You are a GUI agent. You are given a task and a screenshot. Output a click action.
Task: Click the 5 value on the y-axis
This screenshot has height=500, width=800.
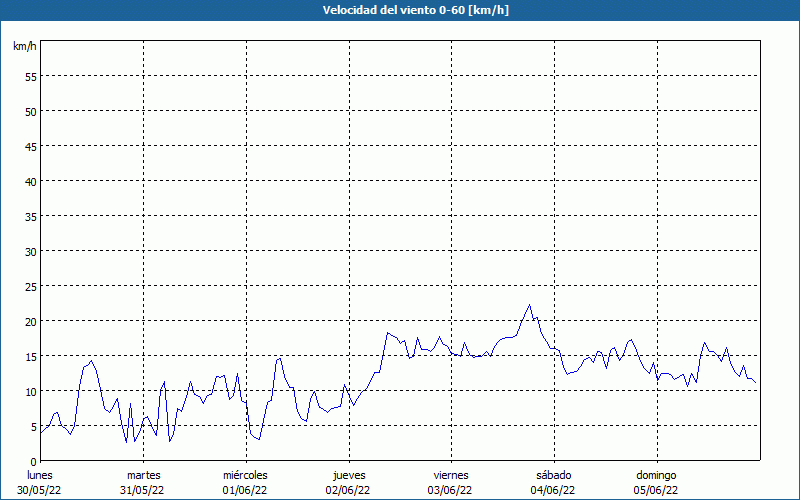click(34, 427)
